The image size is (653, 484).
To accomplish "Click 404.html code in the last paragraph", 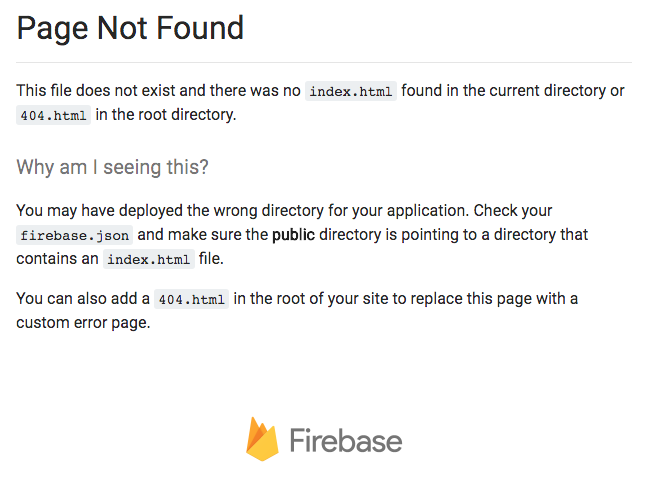I will [x=191, y=299].
